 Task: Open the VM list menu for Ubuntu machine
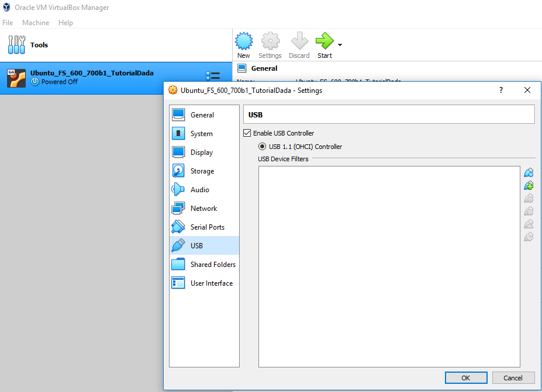click(213, 77)
